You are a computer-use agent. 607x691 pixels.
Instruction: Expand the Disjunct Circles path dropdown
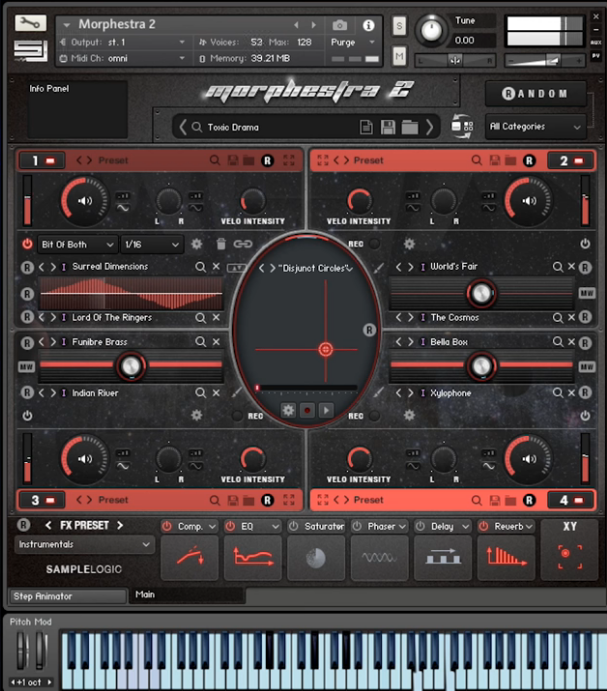pos(350,268)
